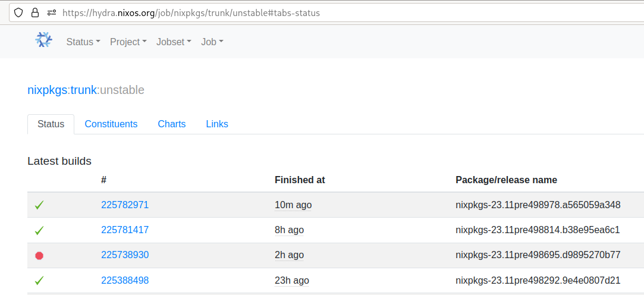
Task: Click the NixOS snowflake logo
Action: point(43,40)
